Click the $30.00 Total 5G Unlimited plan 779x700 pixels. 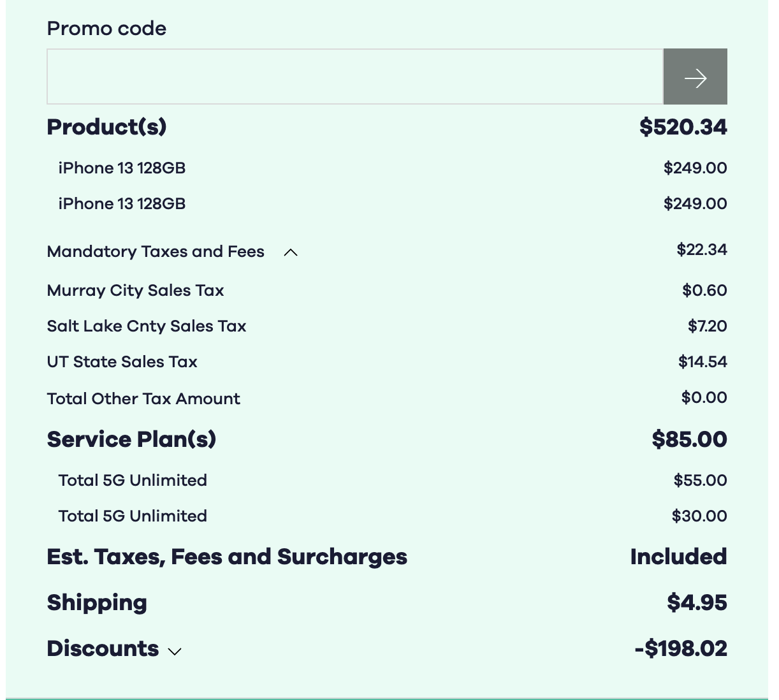[133, 516]
